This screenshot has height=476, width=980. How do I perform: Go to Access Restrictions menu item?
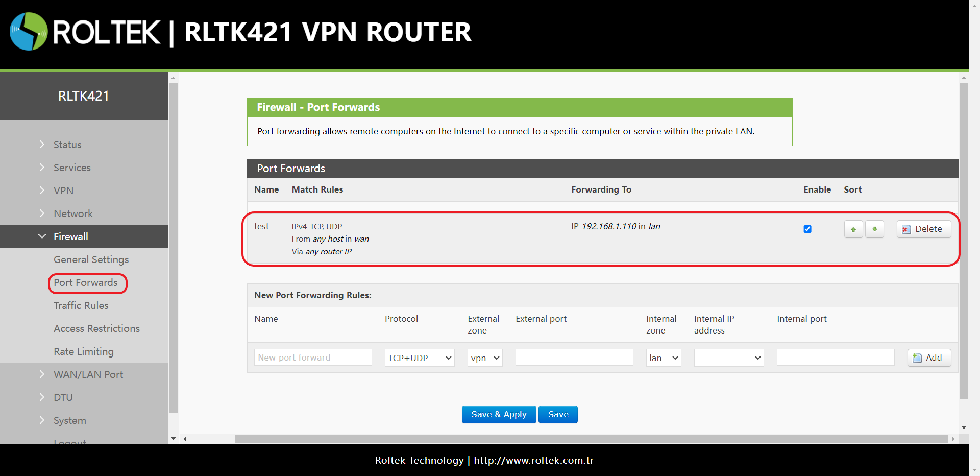tap(96, 328)
